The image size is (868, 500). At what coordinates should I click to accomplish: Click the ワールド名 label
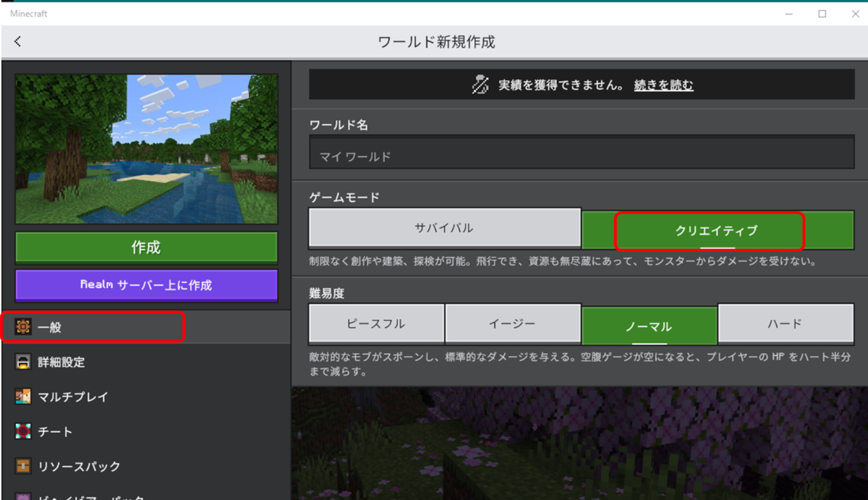tap(339, 125)
